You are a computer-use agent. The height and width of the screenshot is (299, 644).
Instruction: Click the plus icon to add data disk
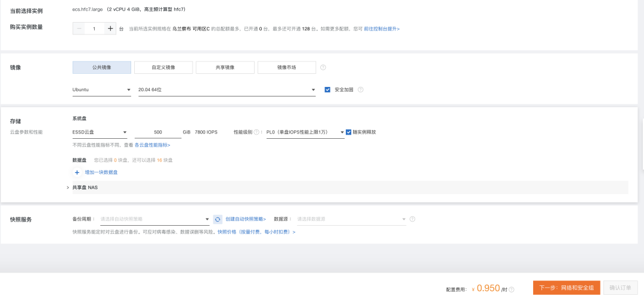point(77,172)
